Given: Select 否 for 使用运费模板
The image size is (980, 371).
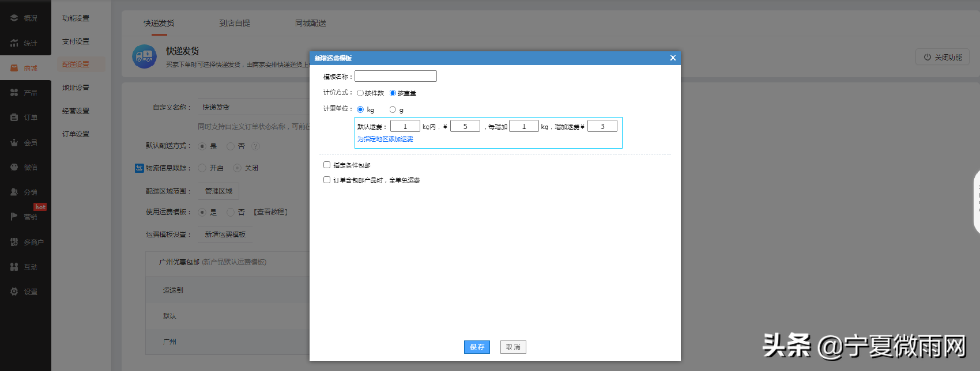Looking at the screenshot, I should 231,212.
